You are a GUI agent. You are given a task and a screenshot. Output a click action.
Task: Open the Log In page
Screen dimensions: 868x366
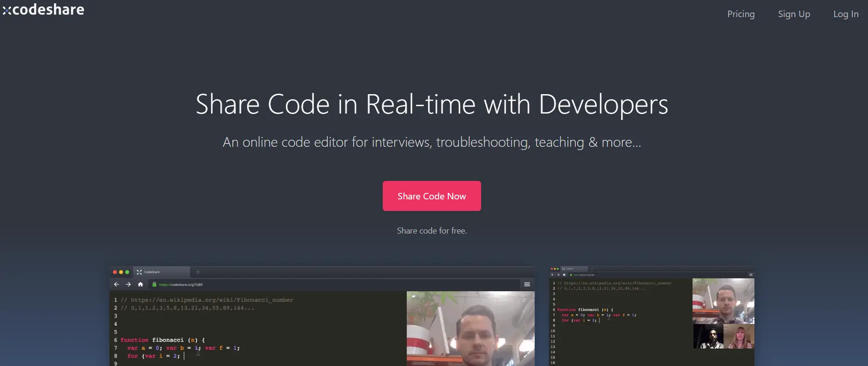[x=845, y=14]
